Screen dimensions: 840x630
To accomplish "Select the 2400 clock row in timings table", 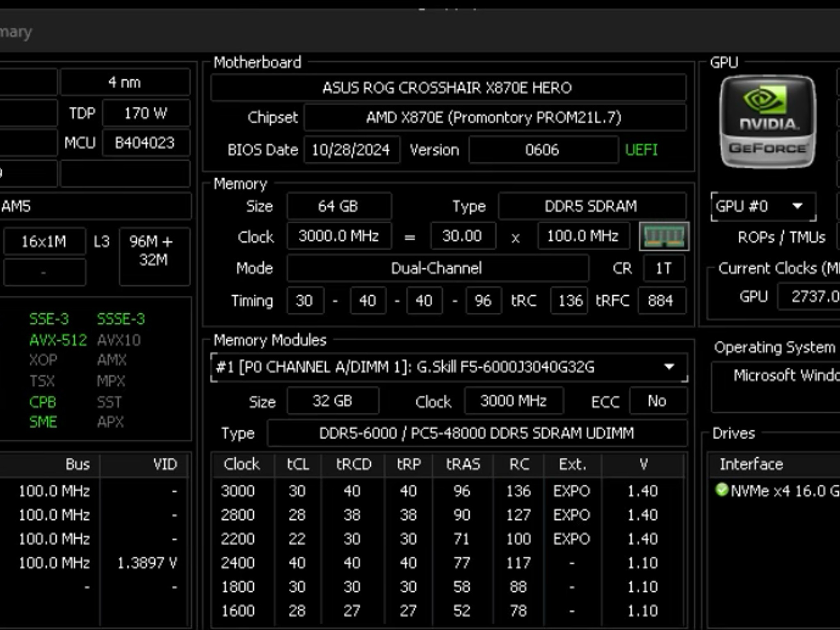I will pyautogui.click(x=449, y=563).
